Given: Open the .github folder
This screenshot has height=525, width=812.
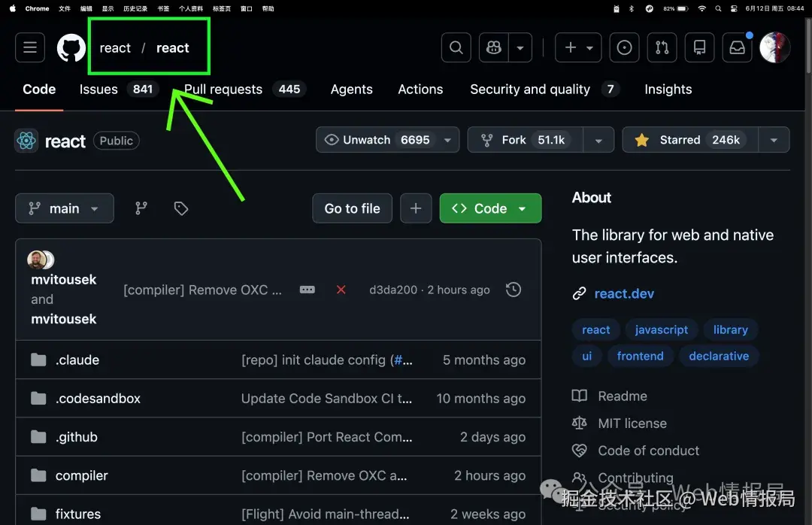Looking at the screenshot, I should point(77,437).
